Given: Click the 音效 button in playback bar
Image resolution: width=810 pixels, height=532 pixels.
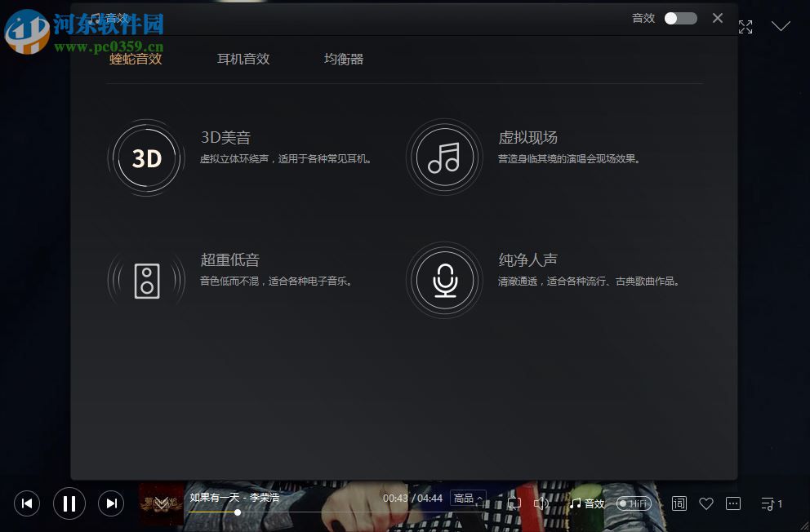Looking at the screenshot, I should click(590, 503).
